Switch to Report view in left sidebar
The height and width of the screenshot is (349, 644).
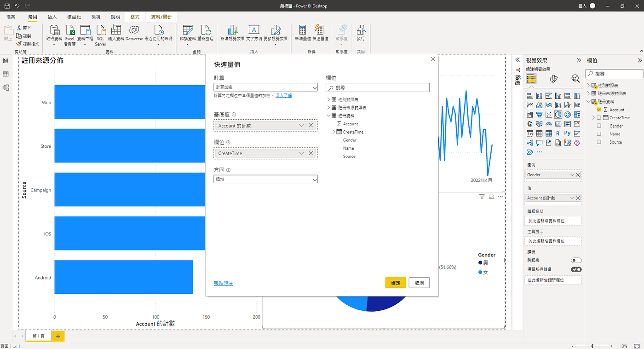click(x=6, y=61)
